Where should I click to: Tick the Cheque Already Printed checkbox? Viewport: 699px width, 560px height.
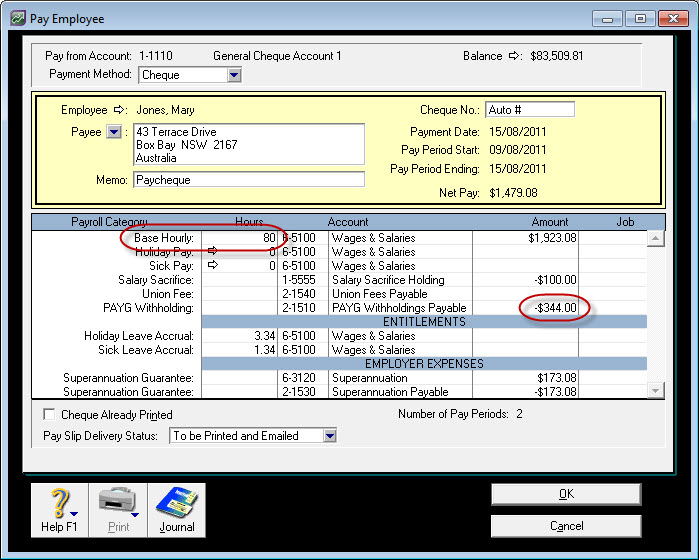pyautogui.click(x=49, y=414)
